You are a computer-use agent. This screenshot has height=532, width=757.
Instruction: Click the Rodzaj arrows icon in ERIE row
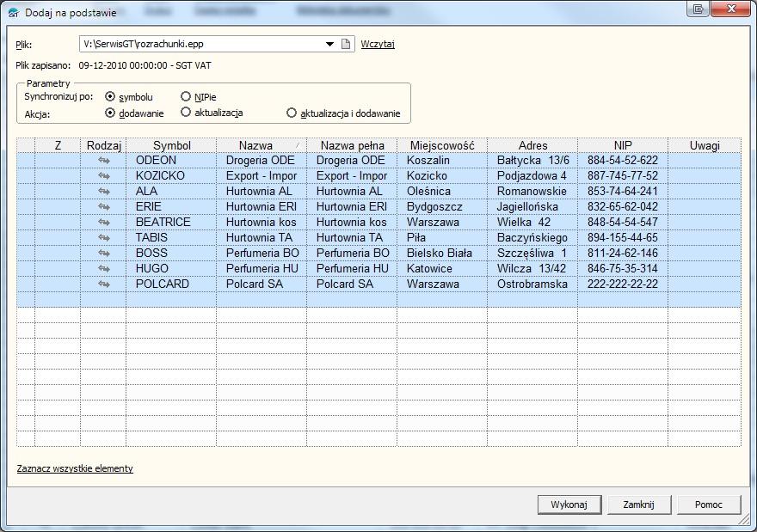104,206
